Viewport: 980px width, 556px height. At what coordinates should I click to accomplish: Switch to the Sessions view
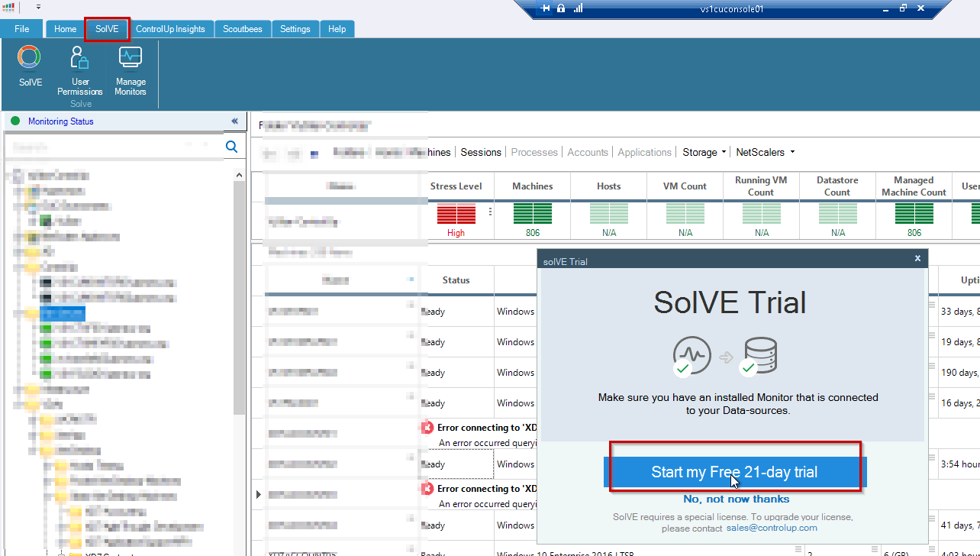(x=481, y=152)
